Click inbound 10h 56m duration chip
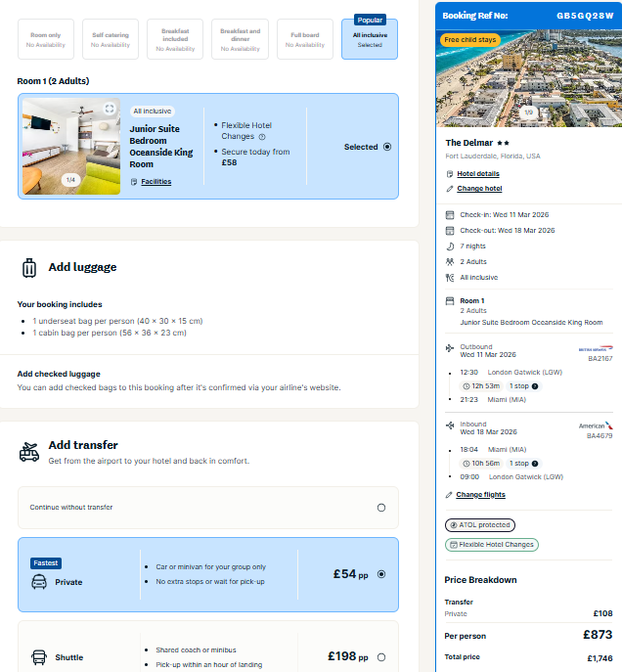 pos(480,464)
